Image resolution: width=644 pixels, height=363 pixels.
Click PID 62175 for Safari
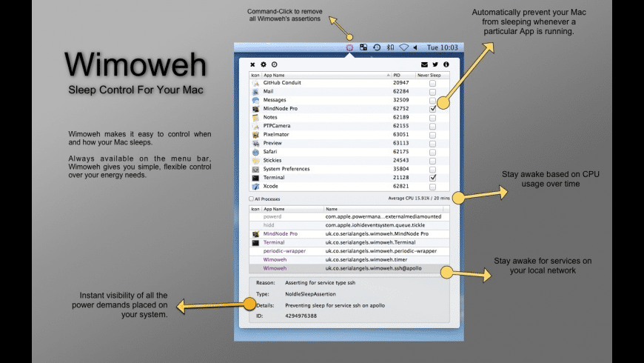[401, 152]
